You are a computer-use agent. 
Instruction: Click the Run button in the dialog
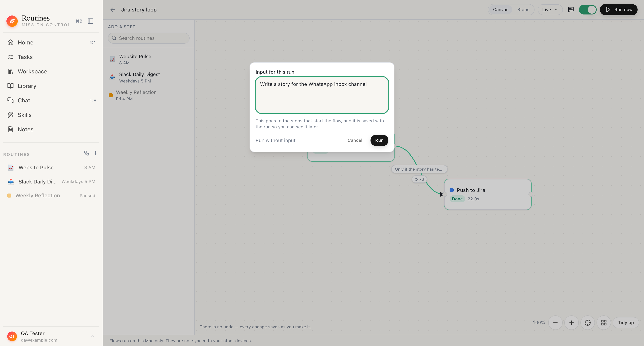(379, 140)
